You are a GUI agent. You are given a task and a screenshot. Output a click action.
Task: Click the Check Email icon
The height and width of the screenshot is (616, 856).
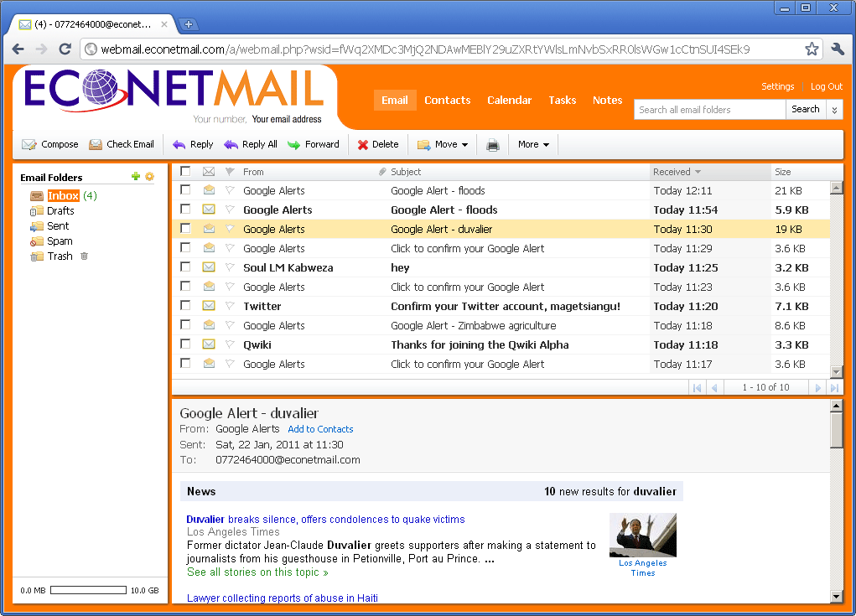pos(96,145)
